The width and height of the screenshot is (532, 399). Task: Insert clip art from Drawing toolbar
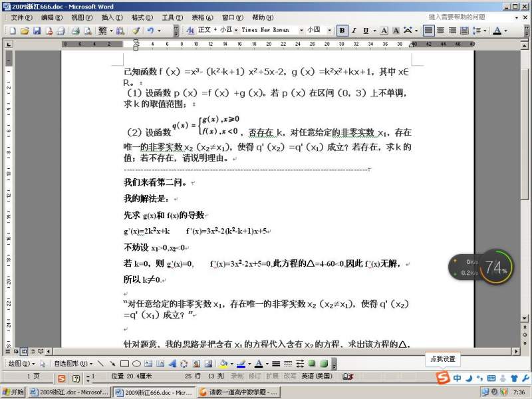(x=196, y=364)
